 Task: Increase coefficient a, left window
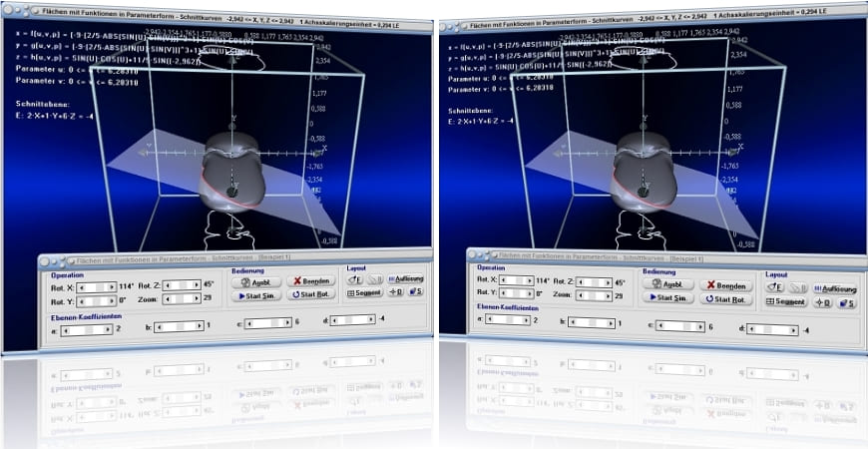point(108,330)
